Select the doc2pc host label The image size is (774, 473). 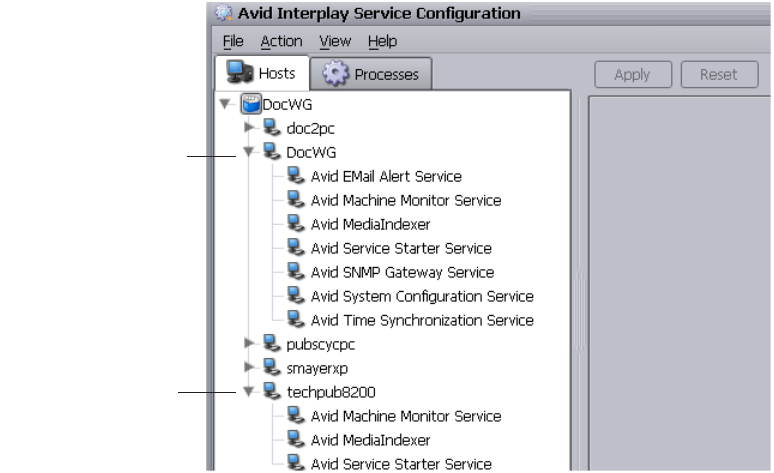point(310,129)
